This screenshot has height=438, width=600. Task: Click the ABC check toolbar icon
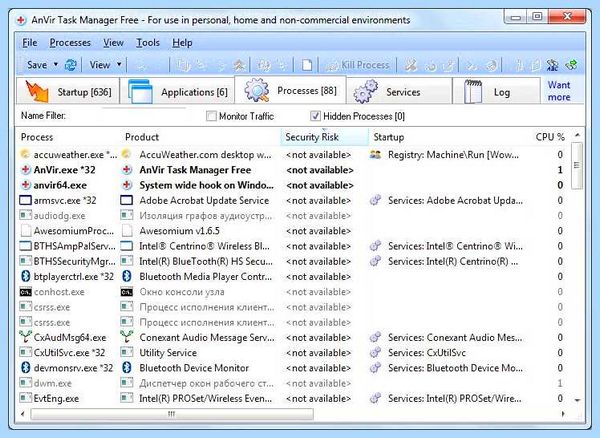[x=552, y=65]
